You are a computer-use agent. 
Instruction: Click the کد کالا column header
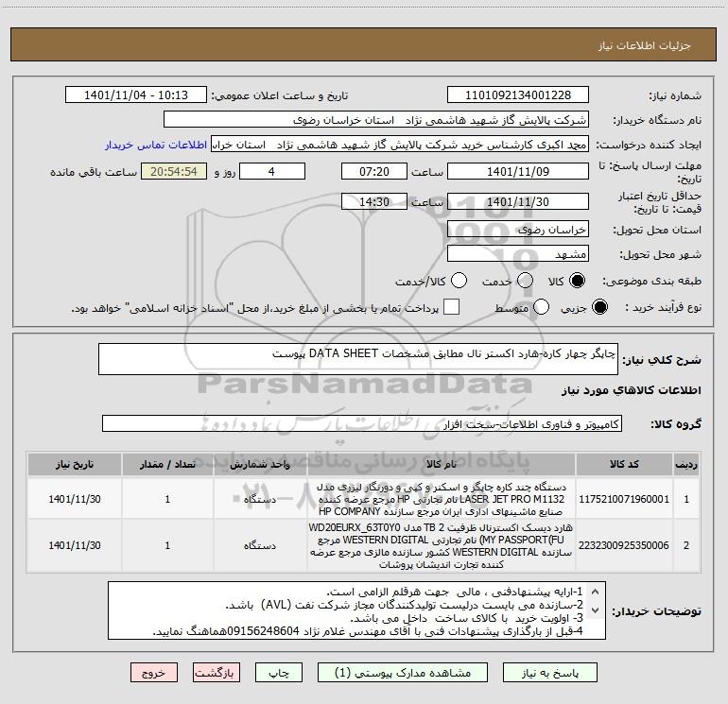624,464
